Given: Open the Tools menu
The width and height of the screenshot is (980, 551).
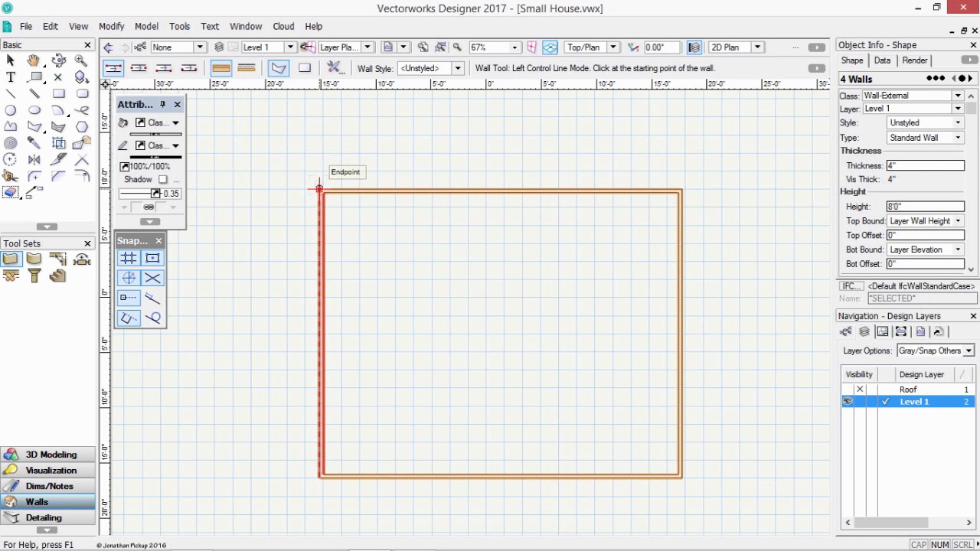Looking at the screenshot, I should (179, 26).
